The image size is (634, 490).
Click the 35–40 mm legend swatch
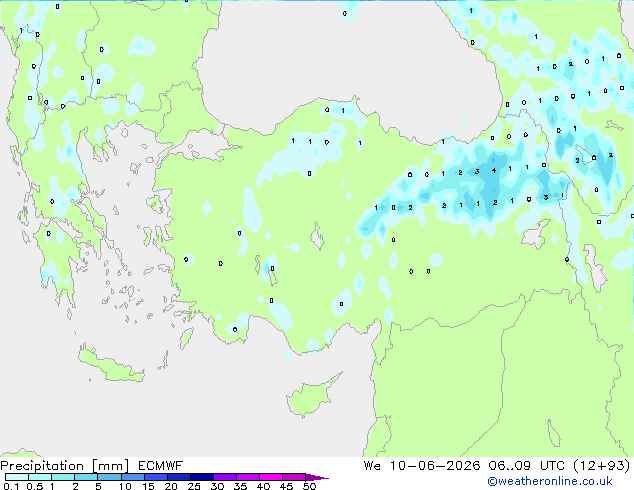coord(247,477)
